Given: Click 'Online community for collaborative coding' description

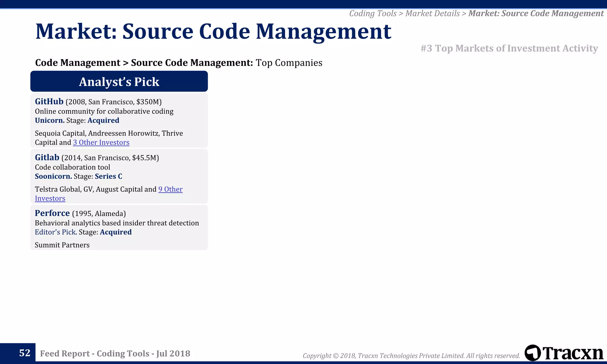Looking at the screenshot, I should tap(104, 111).
